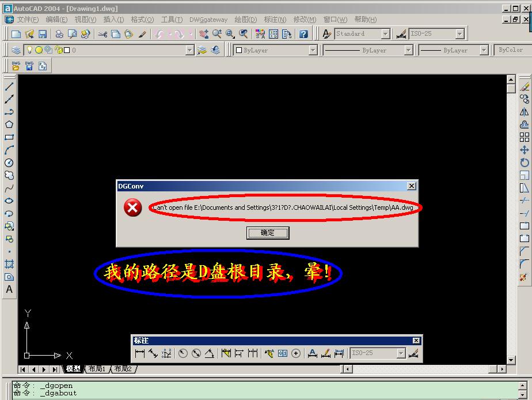532x400 pixels.
Task: Click layer 0 color square
Action: [x=67, y=50]
